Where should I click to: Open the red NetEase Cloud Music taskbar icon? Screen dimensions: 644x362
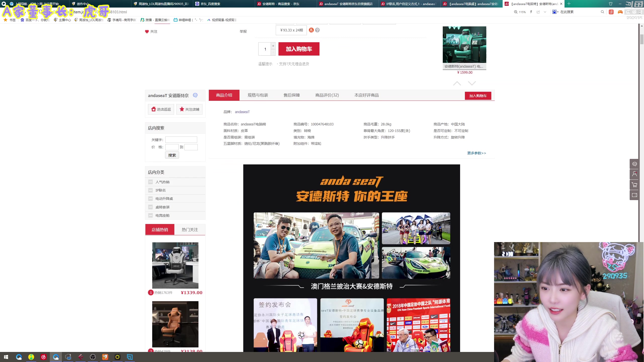pyautogui.click(x=44, y=357)
